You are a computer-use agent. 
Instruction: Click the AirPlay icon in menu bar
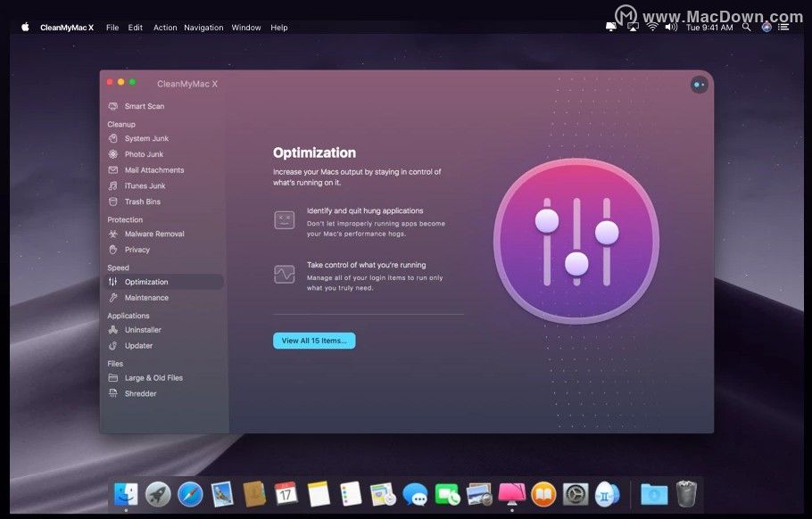click(x=633, y=27)
